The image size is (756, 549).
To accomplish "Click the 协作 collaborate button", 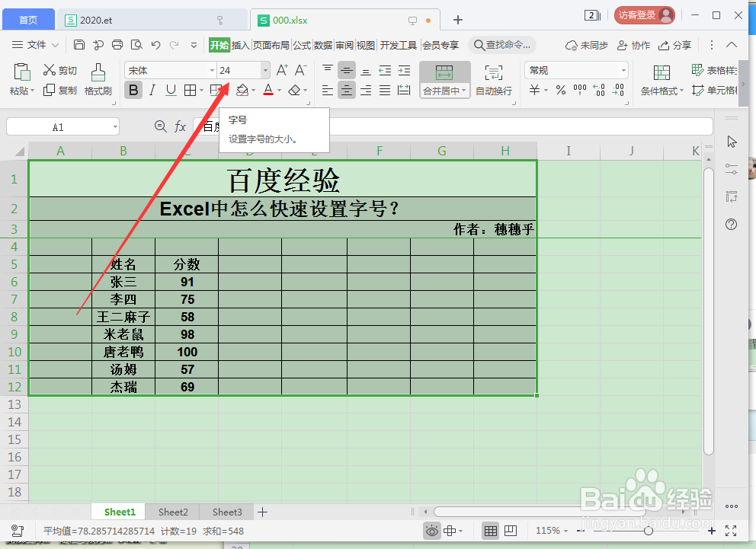I will (633, 45).
